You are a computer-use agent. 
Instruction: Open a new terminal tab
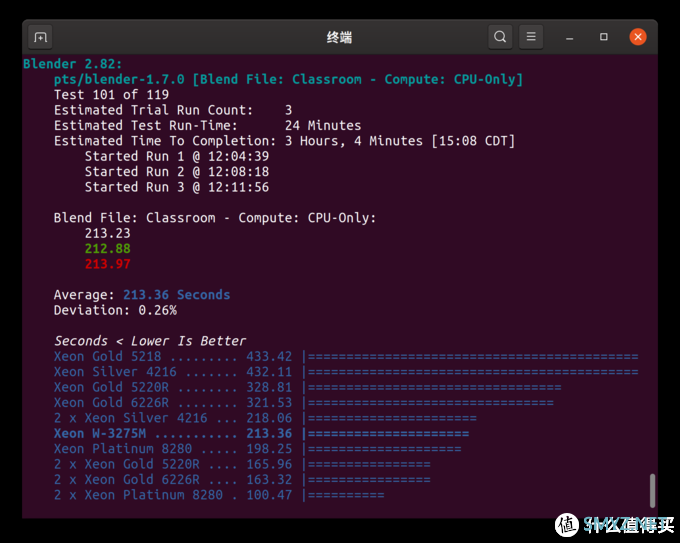coord(40,37)
